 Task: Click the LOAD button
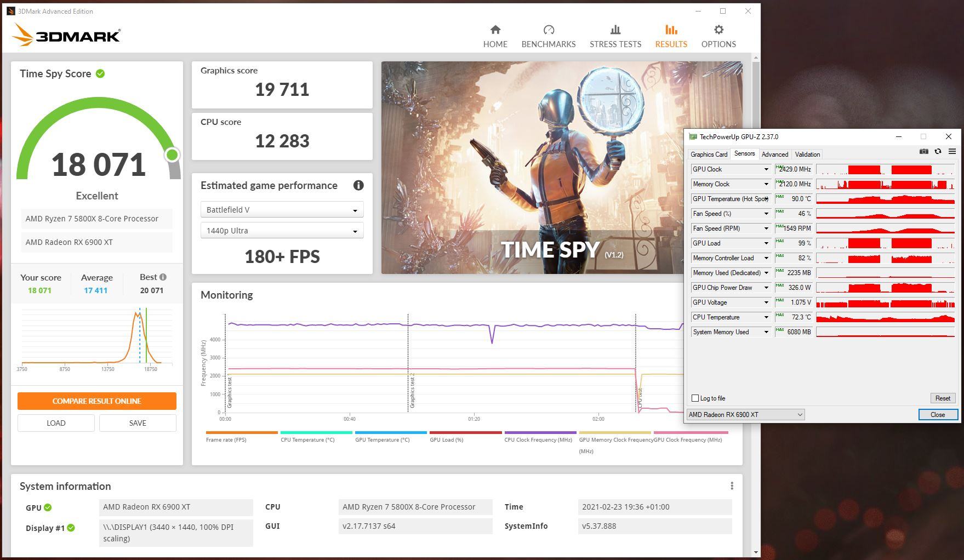point(56,423)
